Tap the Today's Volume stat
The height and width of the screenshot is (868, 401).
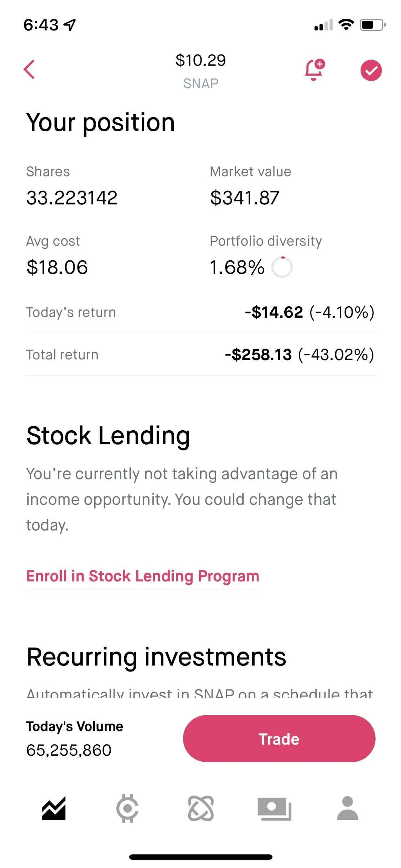(x=75, y=739)
